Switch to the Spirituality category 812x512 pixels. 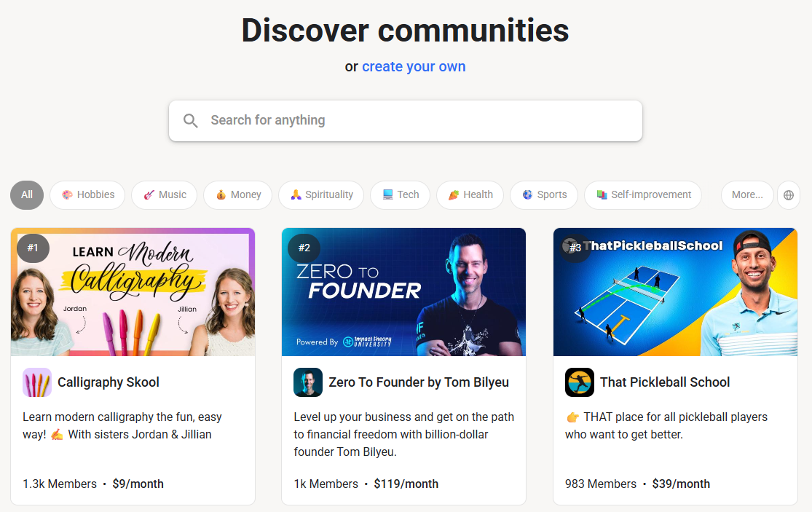(321, 195)
